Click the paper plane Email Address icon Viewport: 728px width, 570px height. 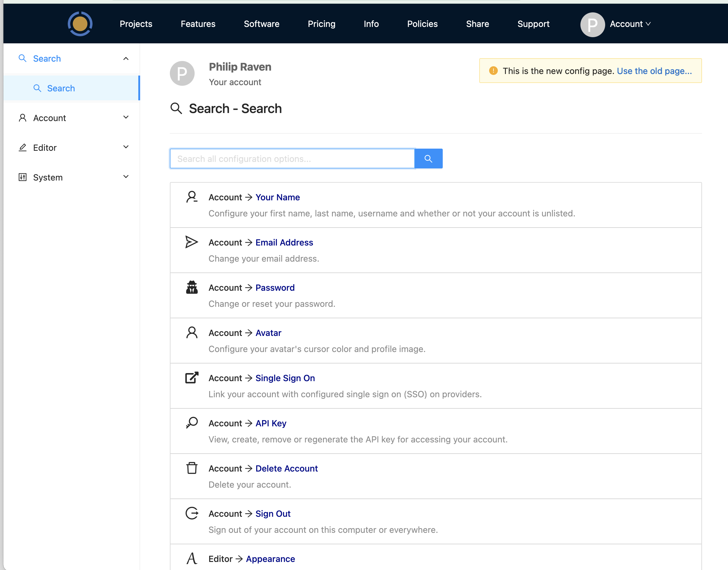[192, 242]
